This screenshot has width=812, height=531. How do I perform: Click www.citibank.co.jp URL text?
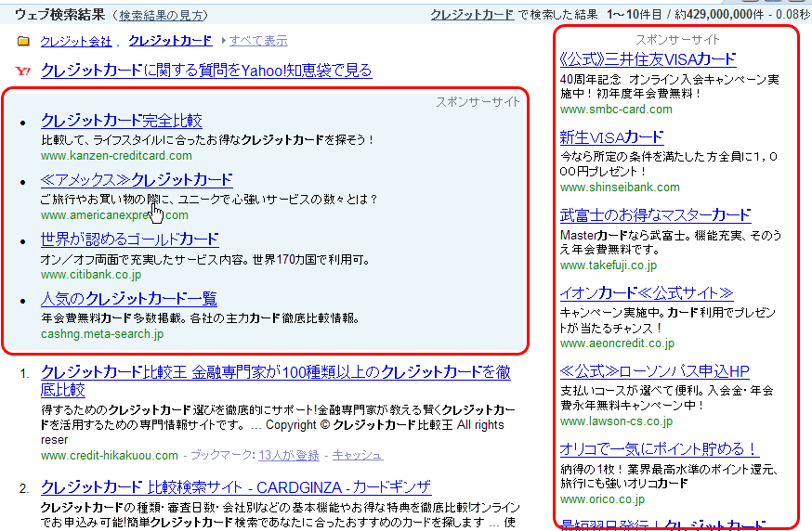pos(91,275)
